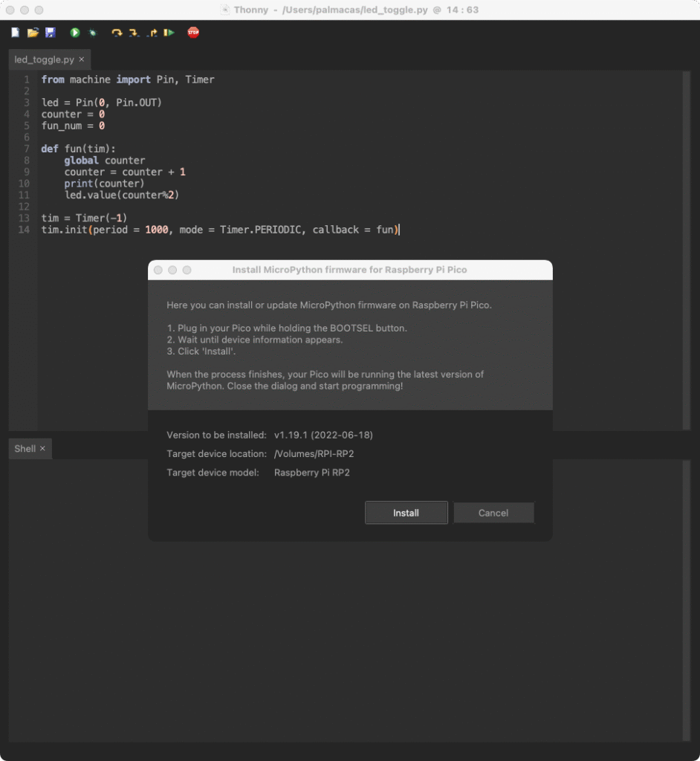The width and height of the screenshot is (700, 761).
Task: Step over the next statement
Action: (x=117, y=32)
